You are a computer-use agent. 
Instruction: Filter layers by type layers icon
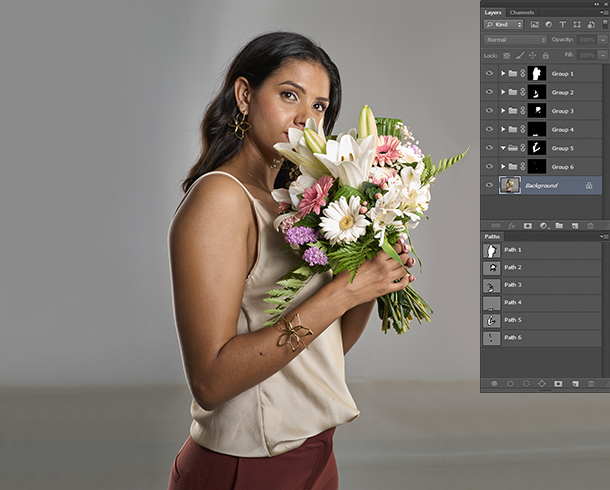pyautogui.click(x=563, y=24)
